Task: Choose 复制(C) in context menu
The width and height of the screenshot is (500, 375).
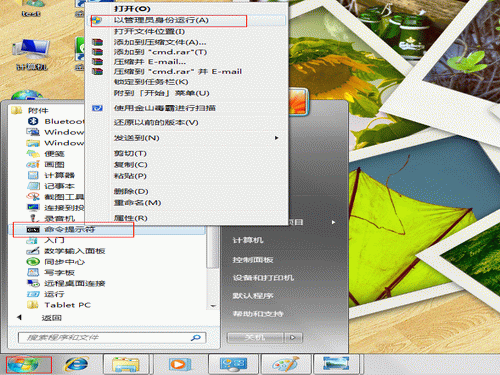Action: [x=131, y=165]
